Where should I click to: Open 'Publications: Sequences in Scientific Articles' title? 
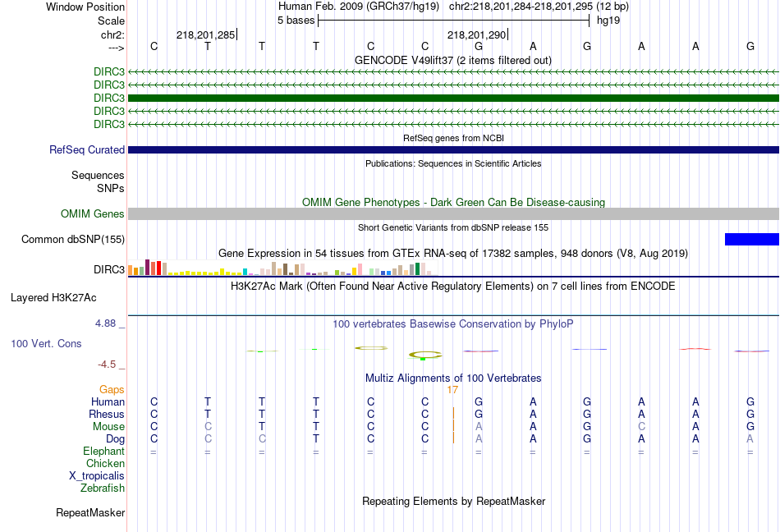coord(453,163)
